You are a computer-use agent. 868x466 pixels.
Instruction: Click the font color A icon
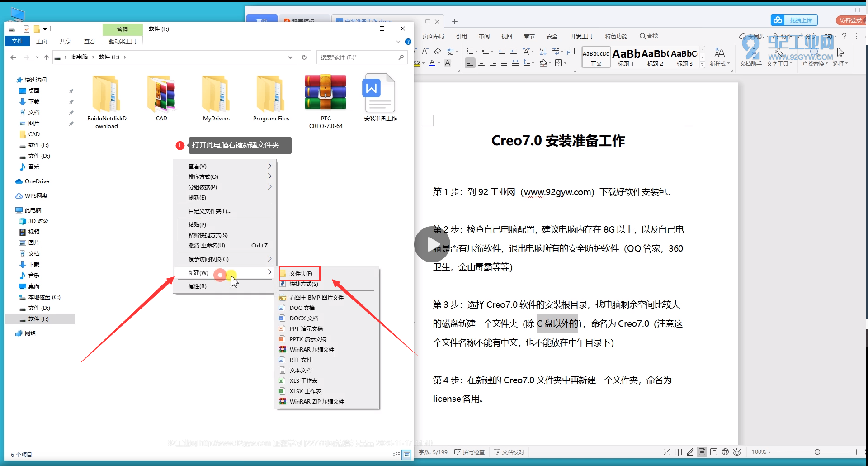pyautogui.click(x=432, y=63)
